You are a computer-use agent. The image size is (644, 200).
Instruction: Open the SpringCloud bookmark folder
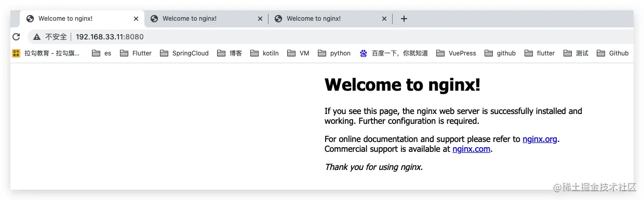pyautogui.click(x=184, y=53)
